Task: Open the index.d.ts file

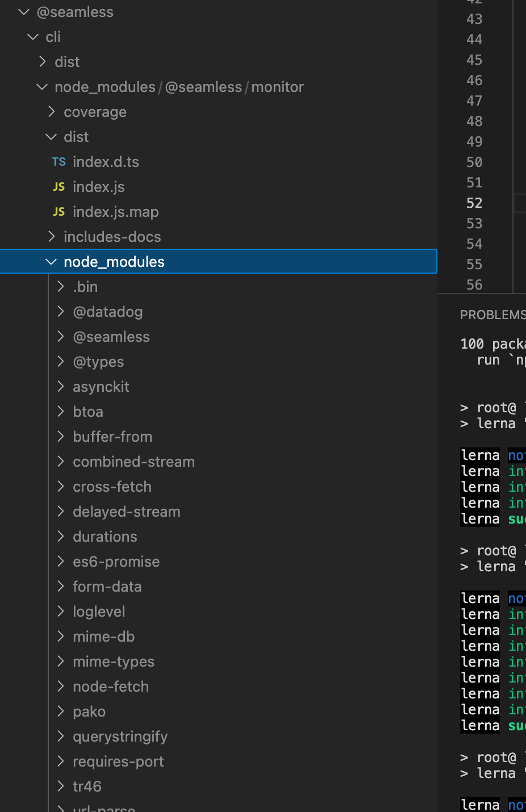Action: (x=106, y=162)
